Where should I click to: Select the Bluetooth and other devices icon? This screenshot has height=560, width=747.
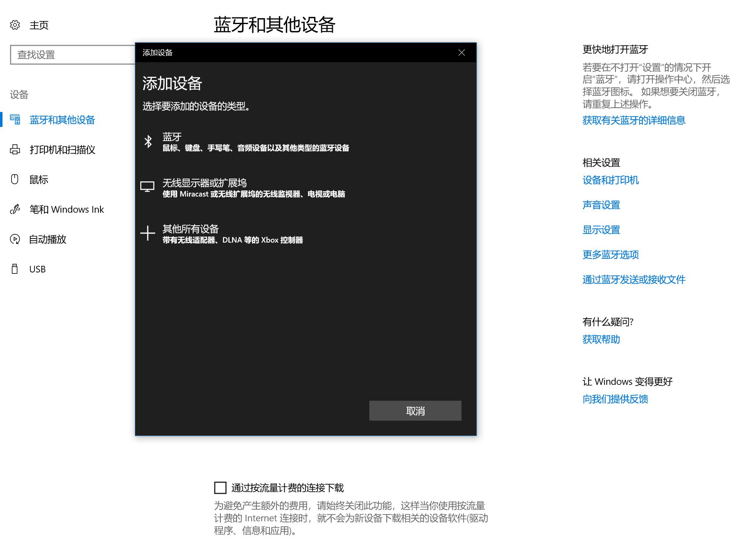pos(15,120)
